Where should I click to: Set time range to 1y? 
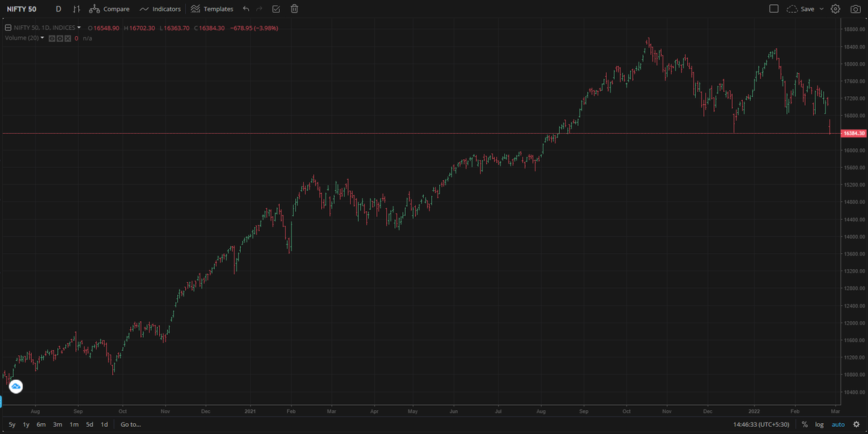pyautogui.click(x=26, y=425)
